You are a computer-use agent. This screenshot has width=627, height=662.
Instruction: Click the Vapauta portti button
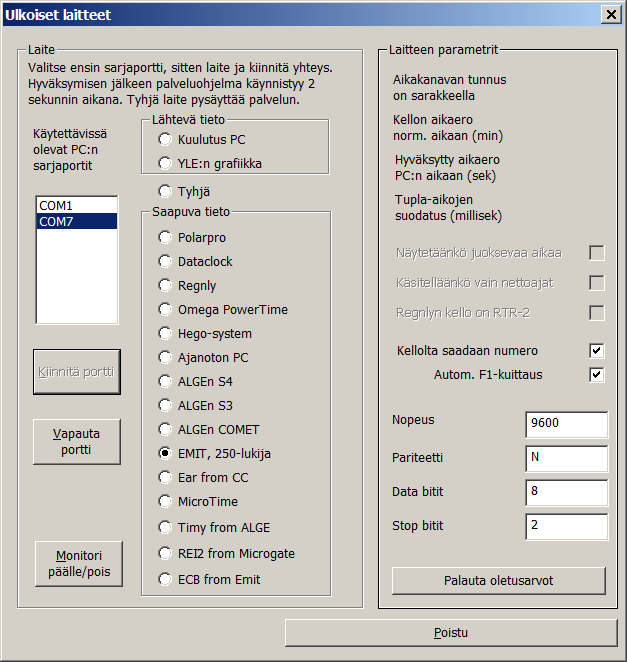tap(77, 442)
